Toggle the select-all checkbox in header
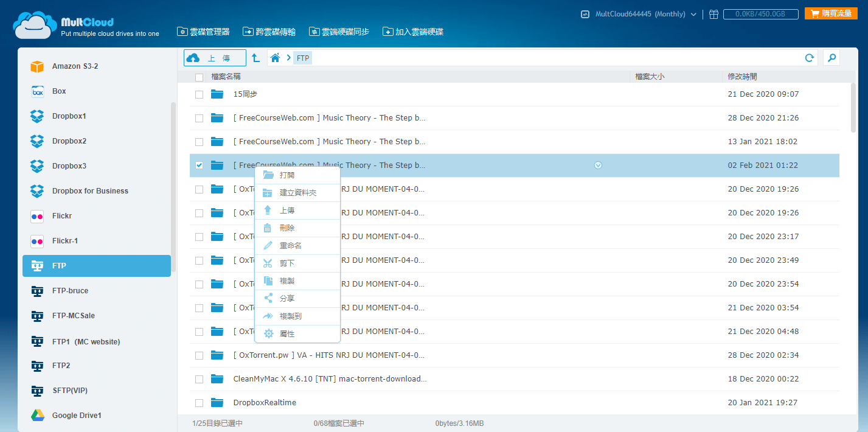Viewport: 868px width, 432px height. [199, 77]
